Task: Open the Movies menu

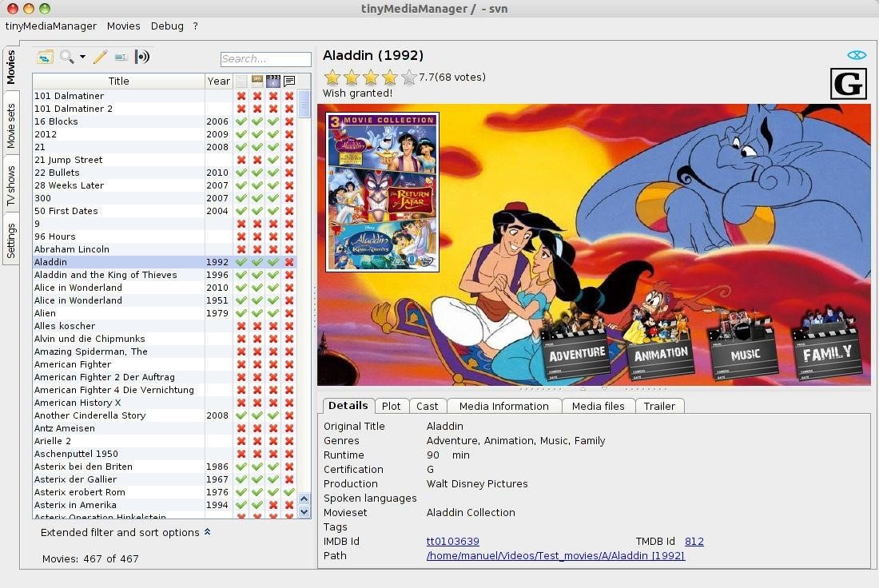Action: point(123,26)
